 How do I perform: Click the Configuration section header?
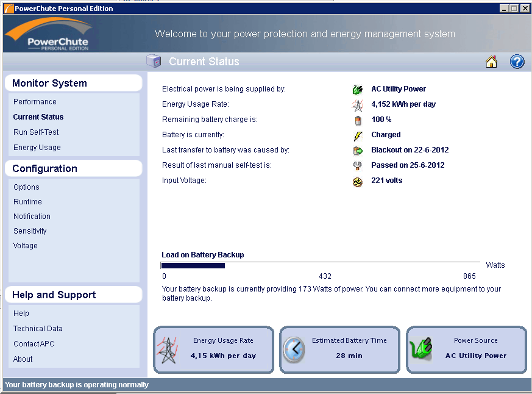(74, 168)
